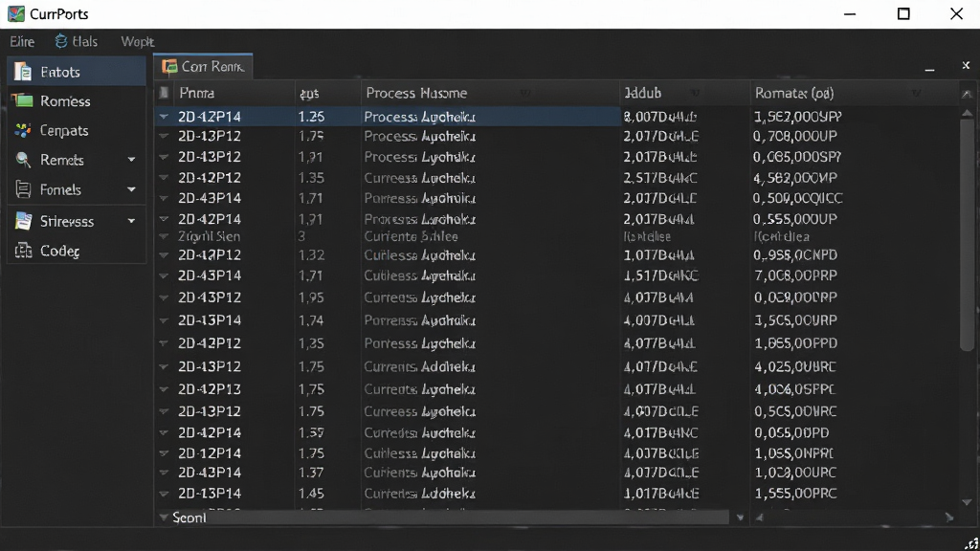
Task: Click the vertical scrollbar down arrow
Action: click(967, 502)
